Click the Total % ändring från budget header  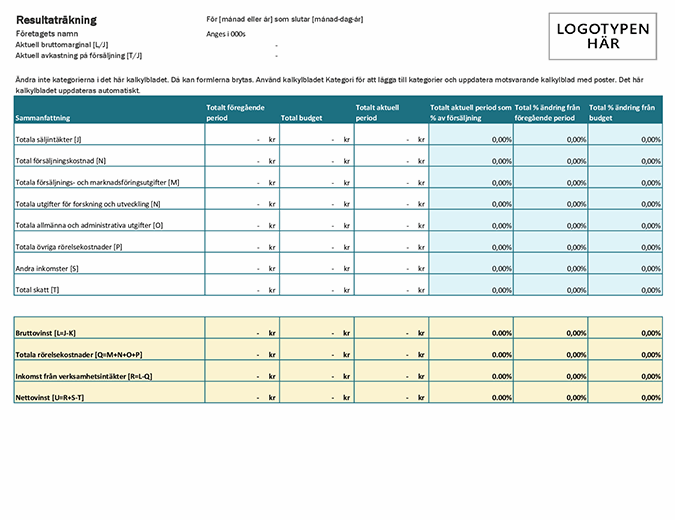[624, 111]
